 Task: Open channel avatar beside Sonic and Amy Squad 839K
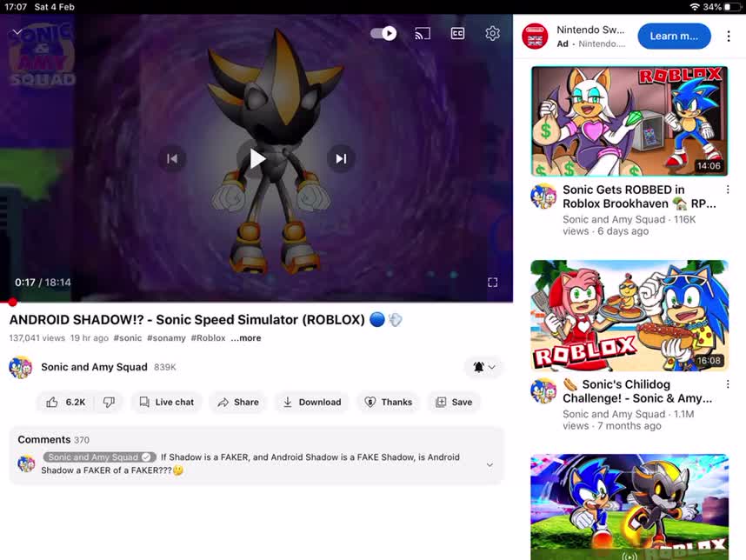[x=21, y=367]
